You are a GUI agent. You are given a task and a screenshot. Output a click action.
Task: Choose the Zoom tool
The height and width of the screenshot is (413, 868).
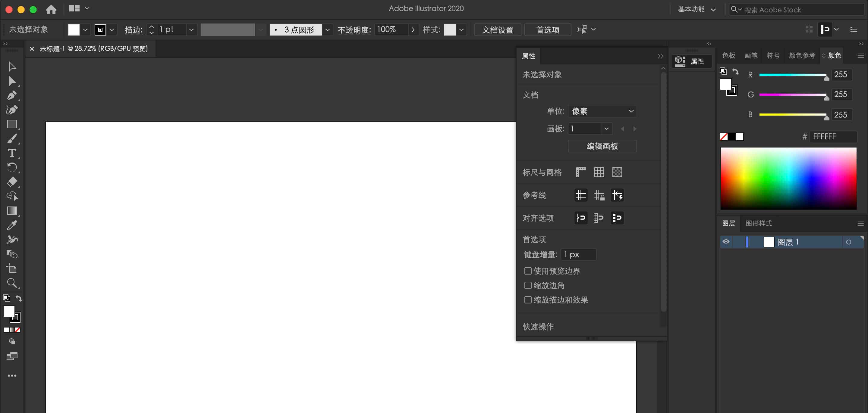[x=12, y=283]
